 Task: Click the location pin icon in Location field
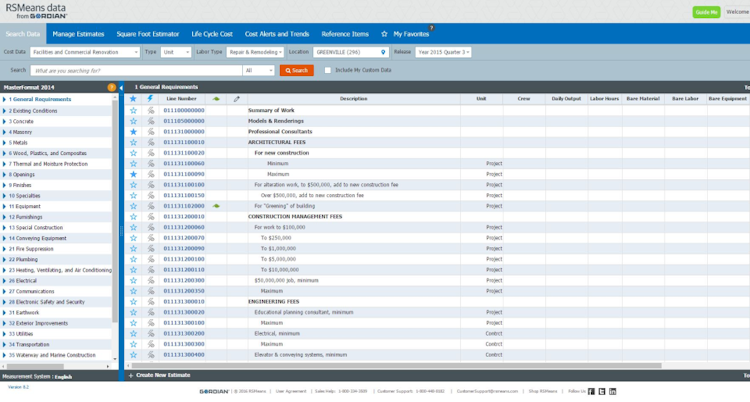383,52
